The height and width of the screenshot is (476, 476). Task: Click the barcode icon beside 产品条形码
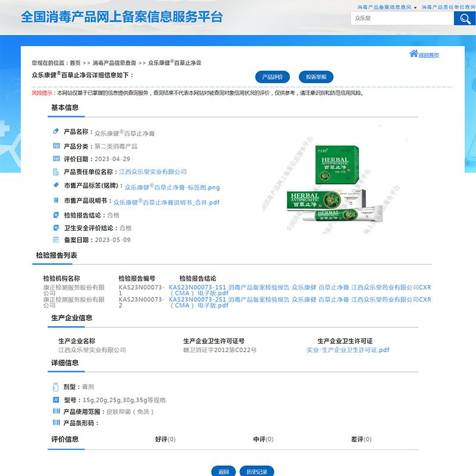click(57, 422)
